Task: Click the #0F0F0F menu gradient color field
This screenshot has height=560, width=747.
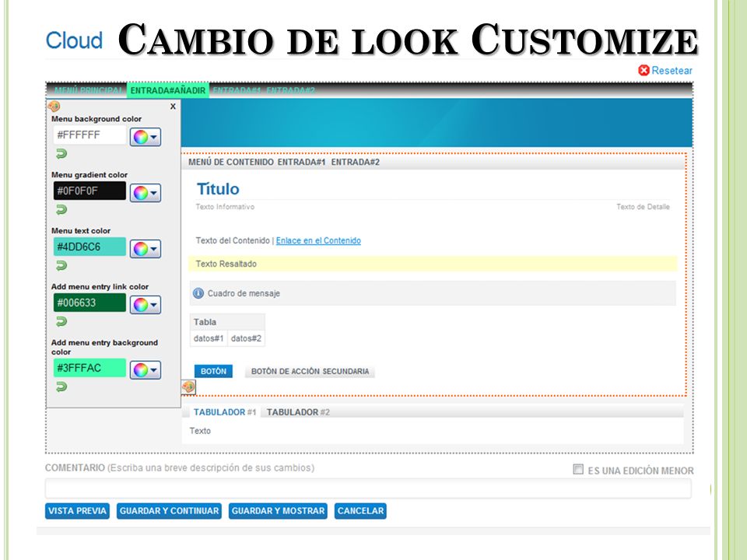Action: click(89, 191)
